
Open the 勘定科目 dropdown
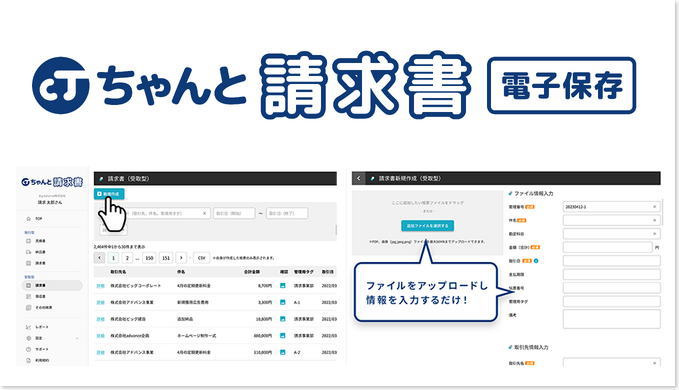[611, 234]
